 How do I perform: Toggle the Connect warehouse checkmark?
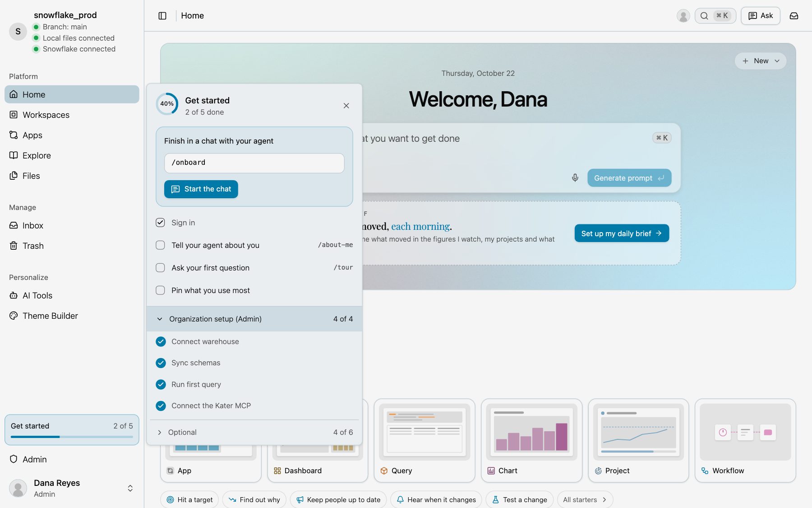[161, 341]
